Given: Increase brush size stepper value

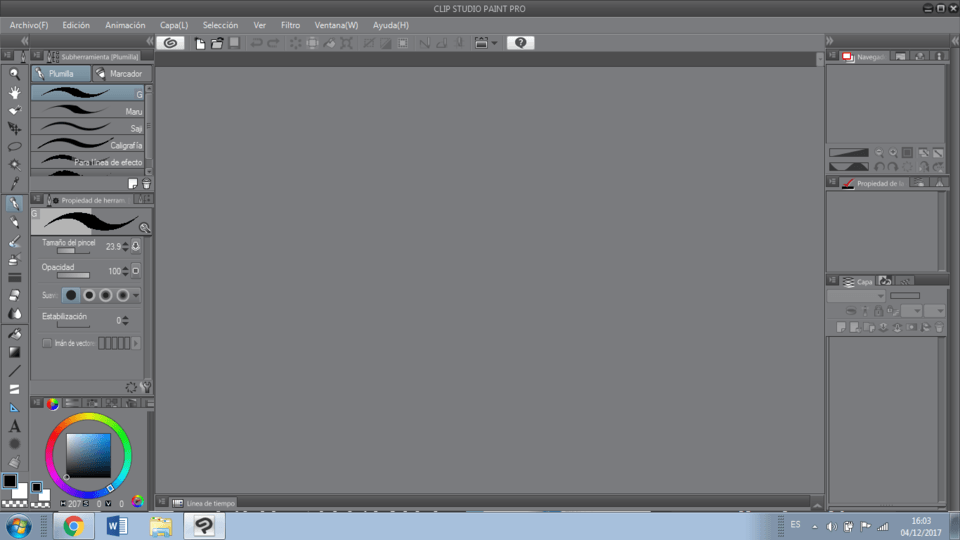Looking at the screenshot, I should click(x=126, y=244).
